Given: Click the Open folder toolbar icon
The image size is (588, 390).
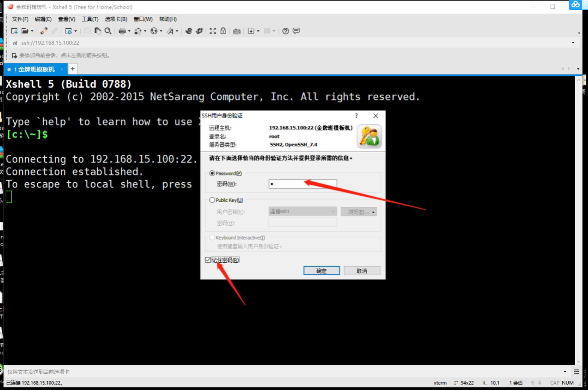Looking at the screenshot, I should (x=25, y=31).
